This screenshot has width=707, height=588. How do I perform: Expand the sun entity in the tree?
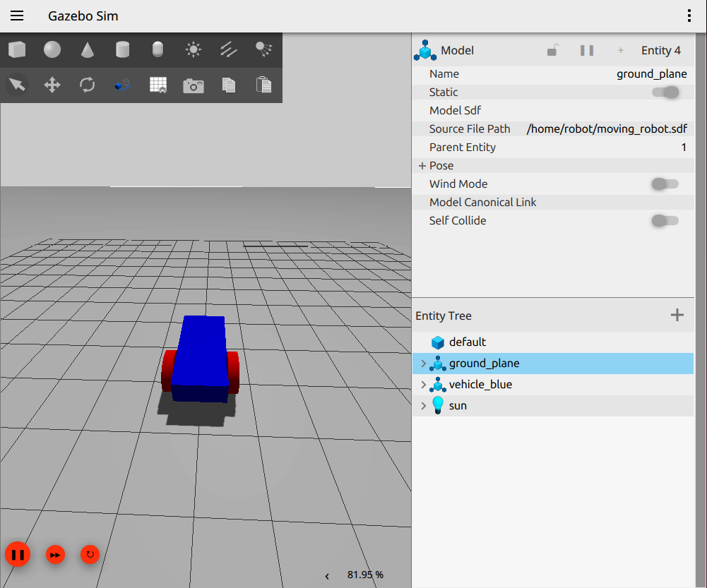tap(422, 405)
